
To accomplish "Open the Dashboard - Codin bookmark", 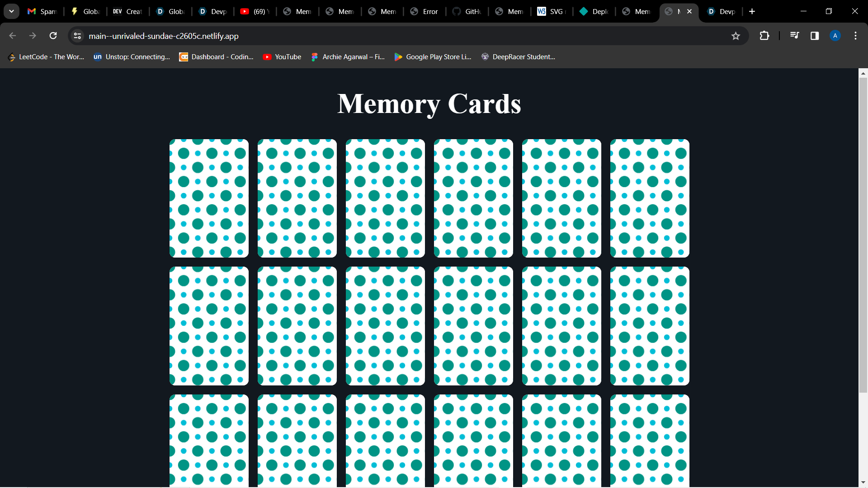I will (x=217, y=57).
